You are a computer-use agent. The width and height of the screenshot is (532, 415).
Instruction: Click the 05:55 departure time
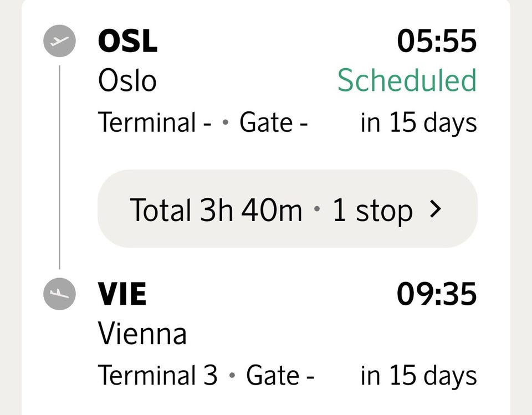(437, 41)
